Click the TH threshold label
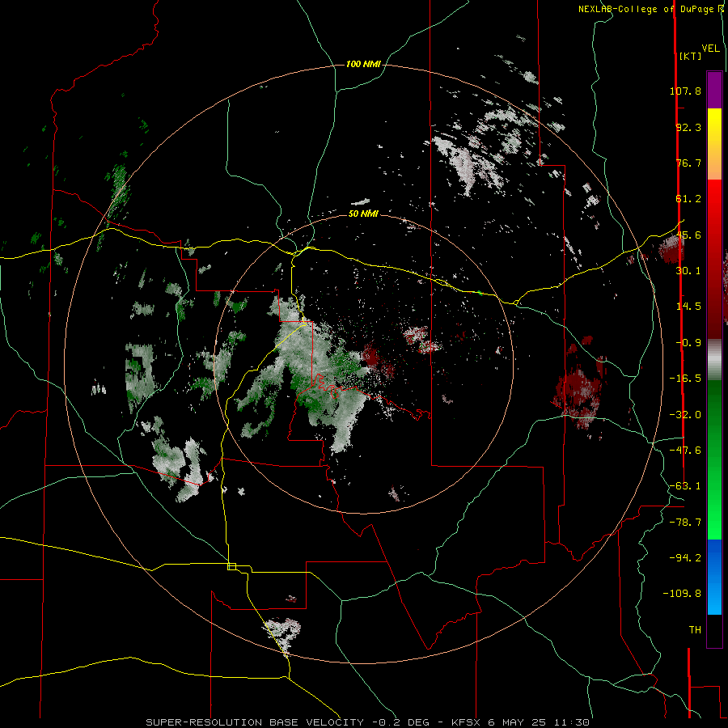 coord(695,630)
